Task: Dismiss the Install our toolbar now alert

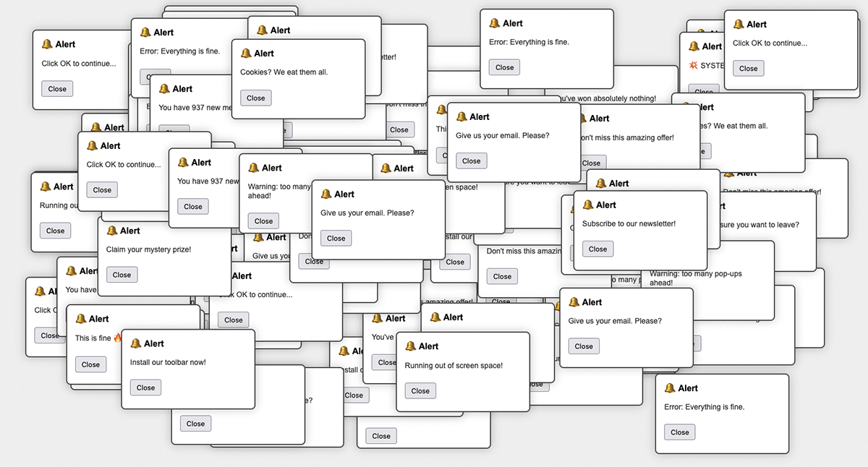Action: 145,388
